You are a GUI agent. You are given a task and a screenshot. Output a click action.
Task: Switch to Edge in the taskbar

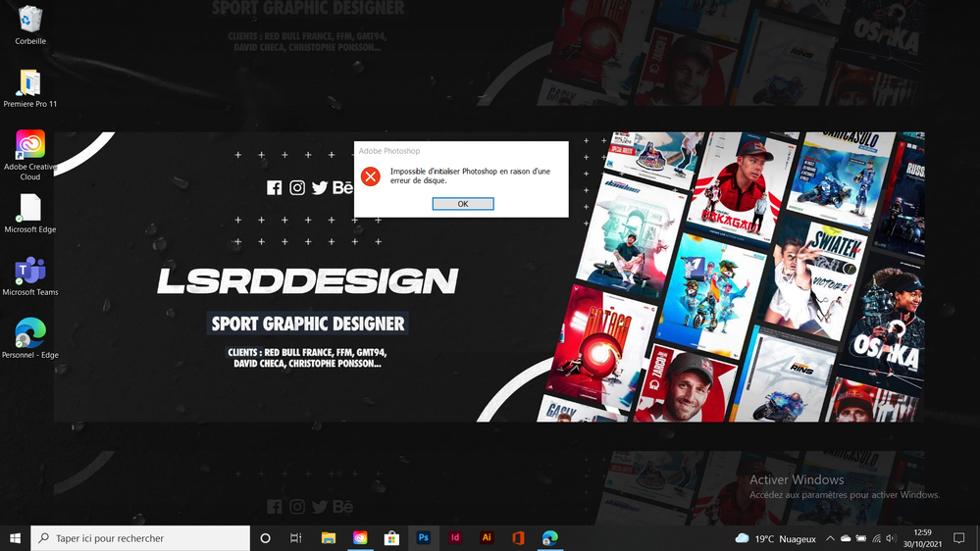point(550,538)
